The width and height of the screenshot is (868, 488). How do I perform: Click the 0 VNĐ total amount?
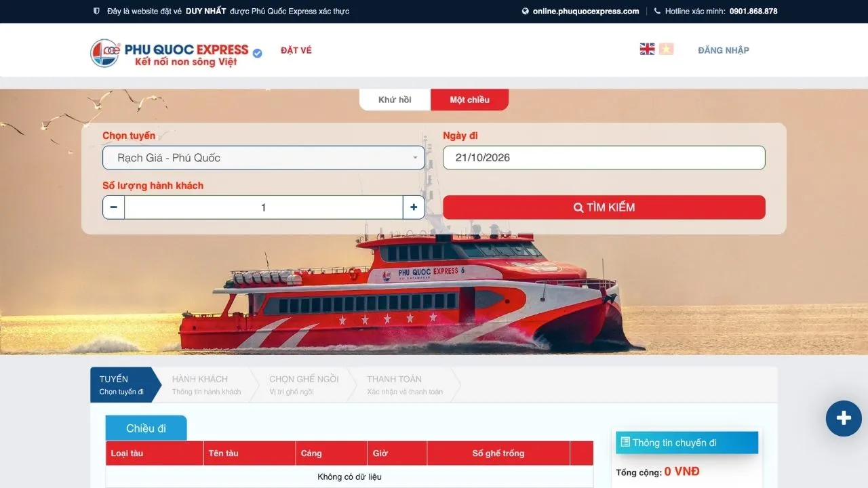(682, 472)
